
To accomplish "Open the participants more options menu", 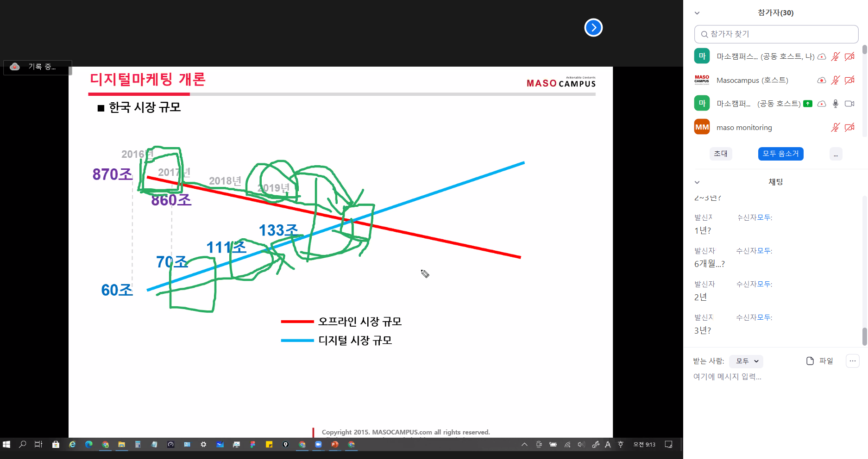I will click(836, 154).
